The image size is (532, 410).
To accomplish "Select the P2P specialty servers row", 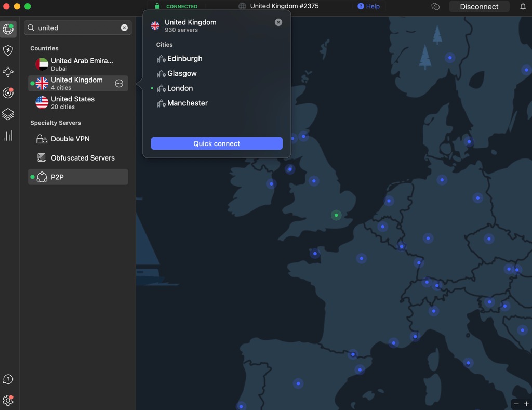I will click(78, 177).
